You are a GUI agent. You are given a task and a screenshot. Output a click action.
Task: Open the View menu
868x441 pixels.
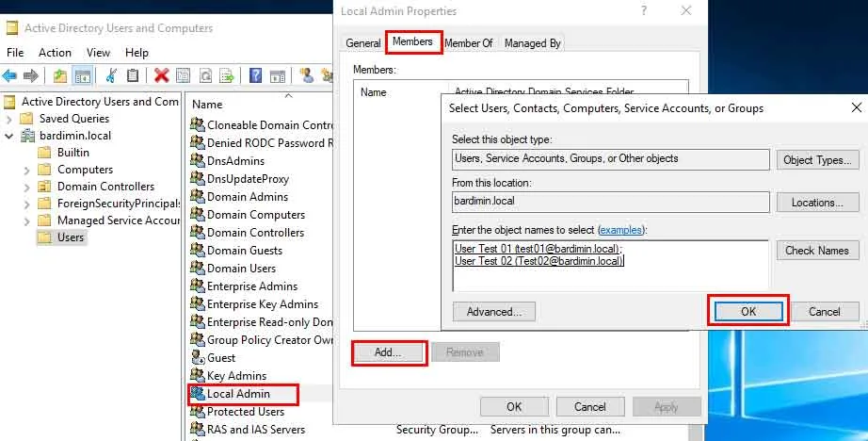click(x=98, y=53)
